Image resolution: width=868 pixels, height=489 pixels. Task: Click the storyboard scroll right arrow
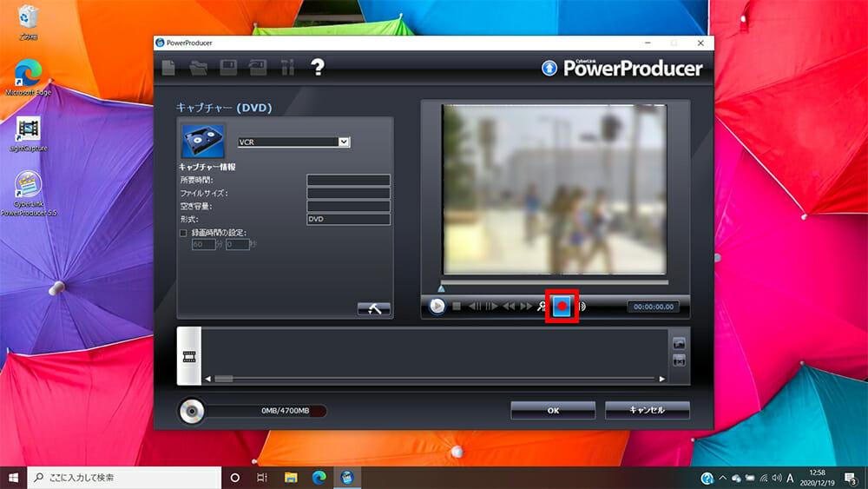(x=662, y=379)
